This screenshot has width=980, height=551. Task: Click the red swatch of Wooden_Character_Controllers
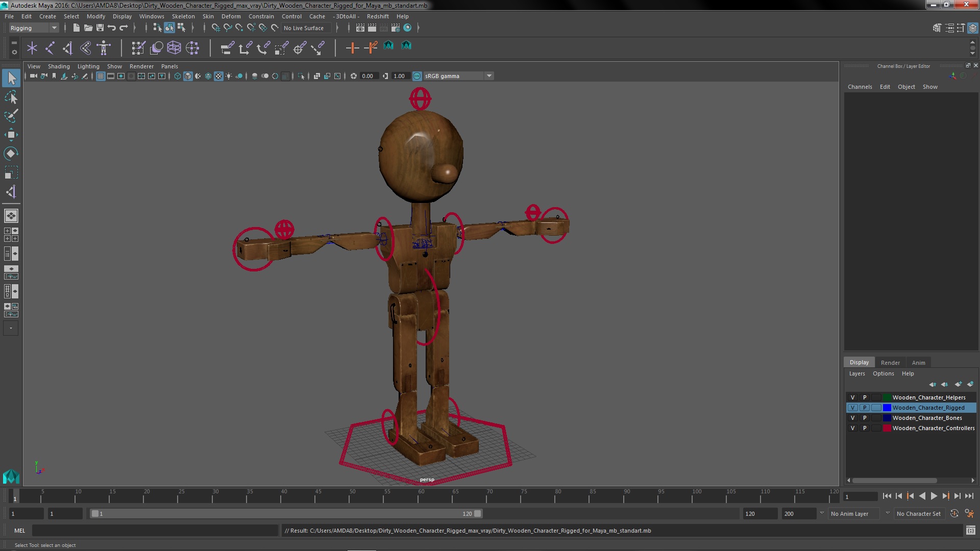pyautogui.click(x=887, y=428)
